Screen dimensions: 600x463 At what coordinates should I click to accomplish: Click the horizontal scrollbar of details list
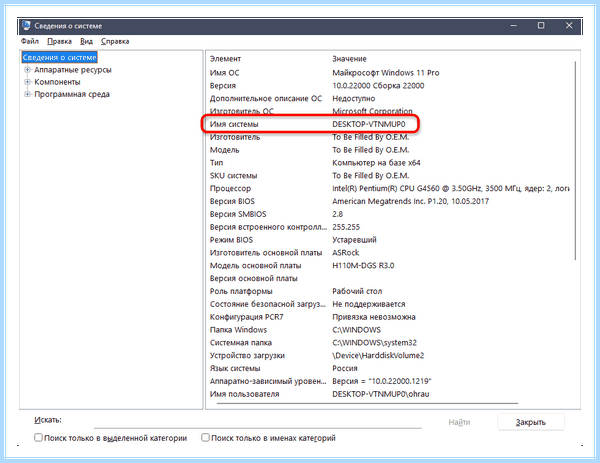(x=367, y=404)
